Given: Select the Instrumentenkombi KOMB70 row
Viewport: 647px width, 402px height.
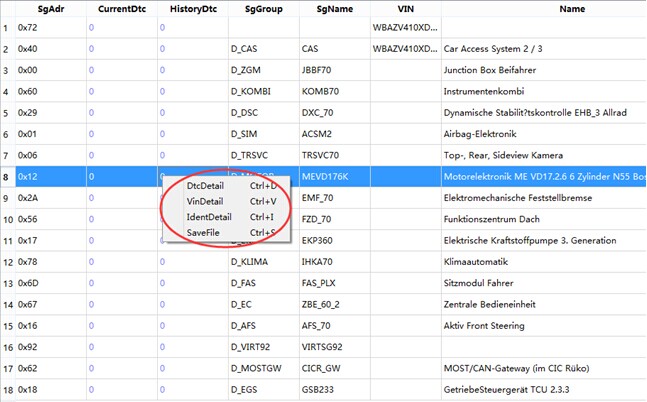Looking at the screenshot, I should point(324,91).
